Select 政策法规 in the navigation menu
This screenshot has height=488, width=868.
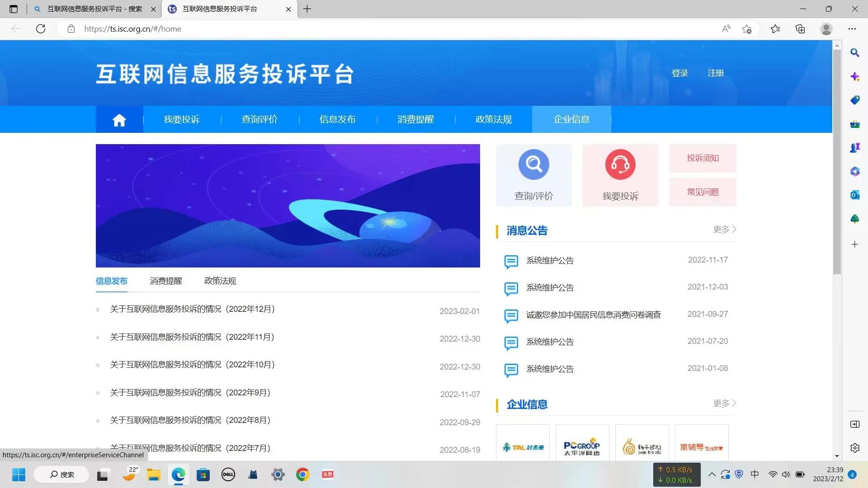(493, 119)
